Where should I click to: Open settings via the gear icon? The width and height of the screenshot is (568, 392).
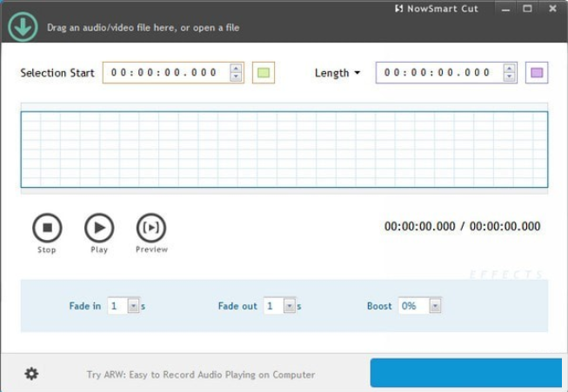31,374
